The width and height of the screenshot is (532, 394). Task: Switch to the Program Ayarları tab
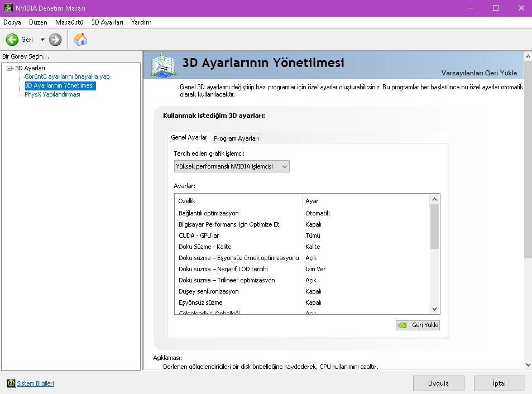tap(236, 138)
